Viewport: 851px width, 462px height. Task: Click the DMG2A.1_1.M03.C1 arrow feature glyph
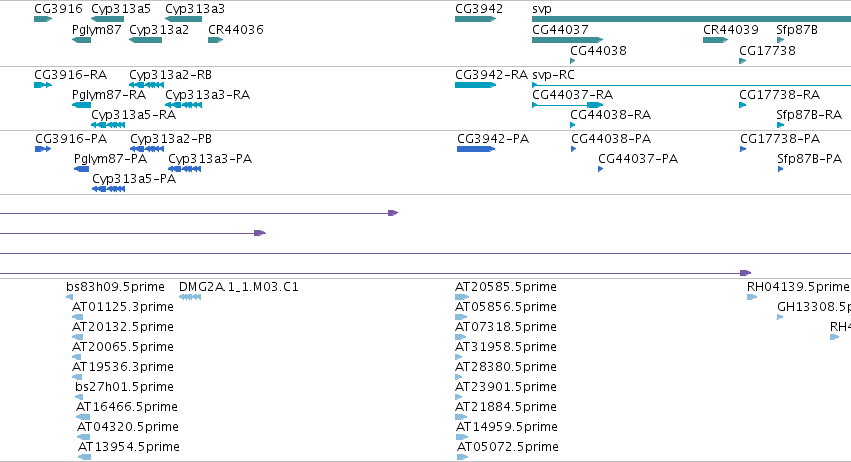coord(190,297)
